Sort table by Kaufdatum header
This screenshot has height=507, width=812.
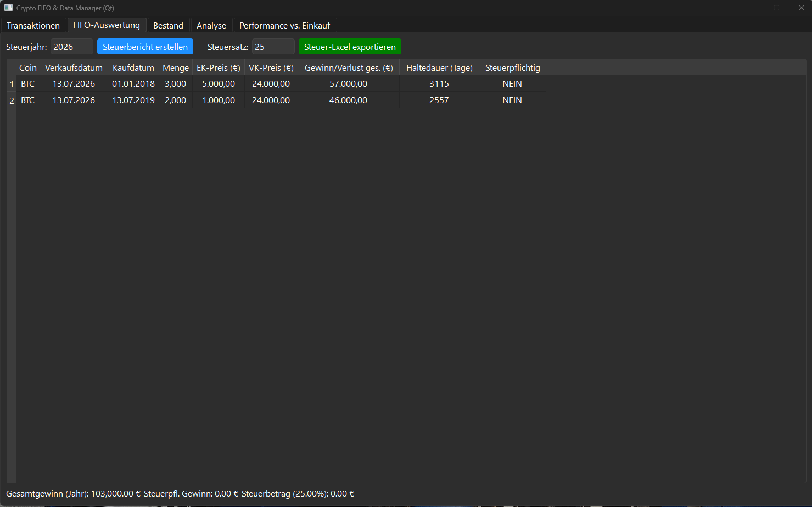133,68
